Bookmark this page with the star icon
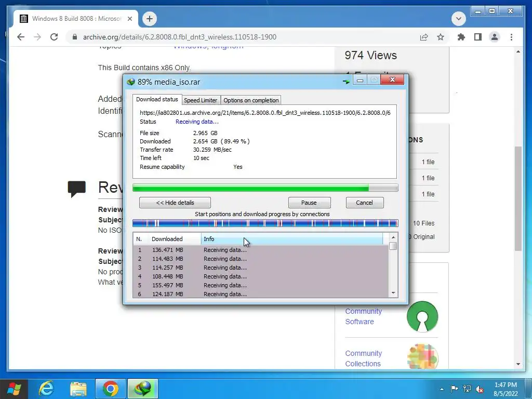 441,37
